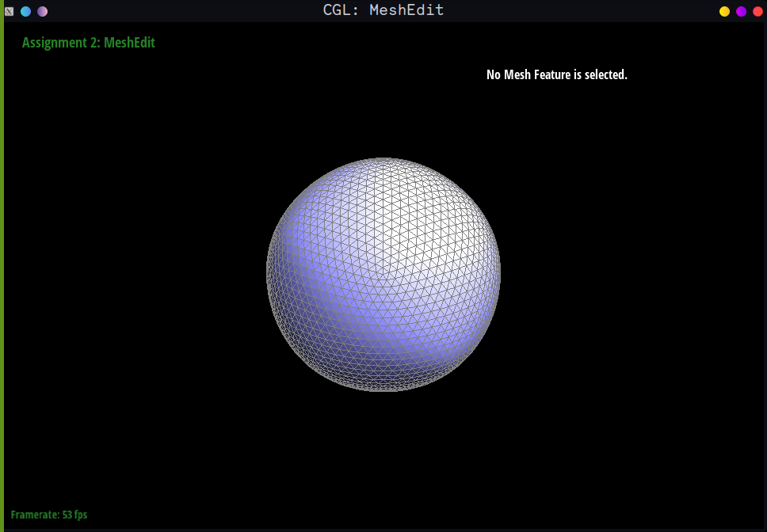Click the X11 application icon in title bar

pyautogui.click(x=9, y=11)
